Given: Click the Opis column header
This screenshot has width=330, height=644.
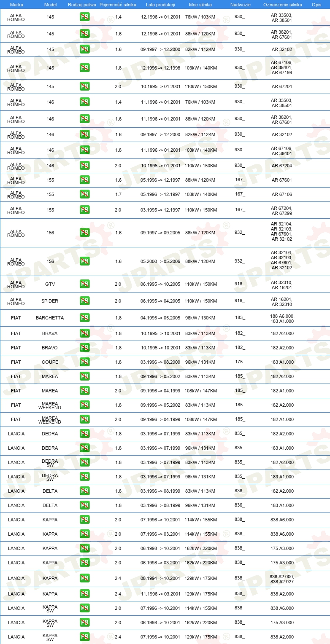Looking at the screenshot, I should pyautogui.click(x=316, y=5).
